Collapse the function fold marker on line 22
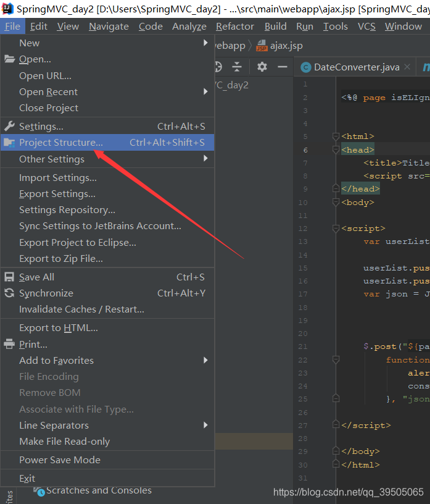 coord(336,359)
